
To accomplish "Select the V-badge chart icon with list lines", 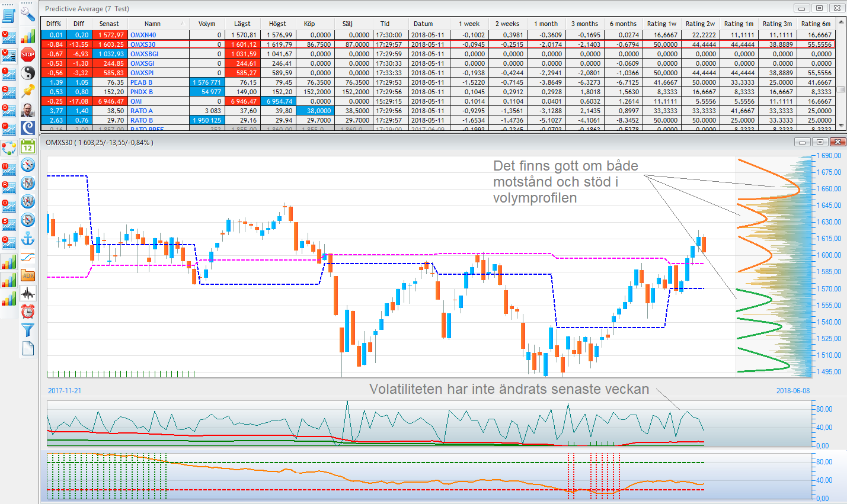I will (9, 55).
